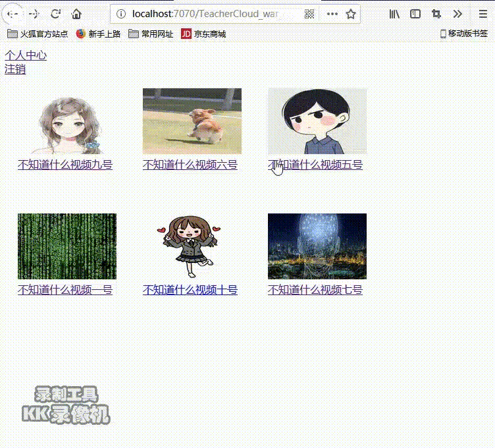Open the 京东商城 bookmark

[x=203, y=34]
